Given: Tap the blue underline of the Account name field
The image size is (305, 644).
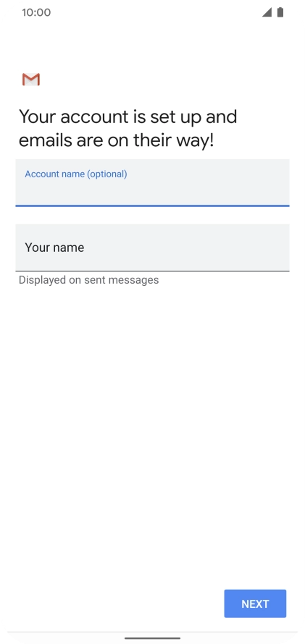Looking at the screenshot, I should (152, 206).
